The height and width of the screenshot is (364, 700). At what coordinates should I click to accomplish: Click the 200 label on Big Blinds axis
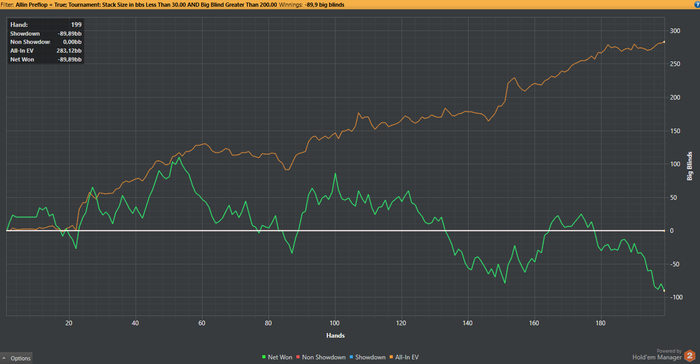click(675, 97)
